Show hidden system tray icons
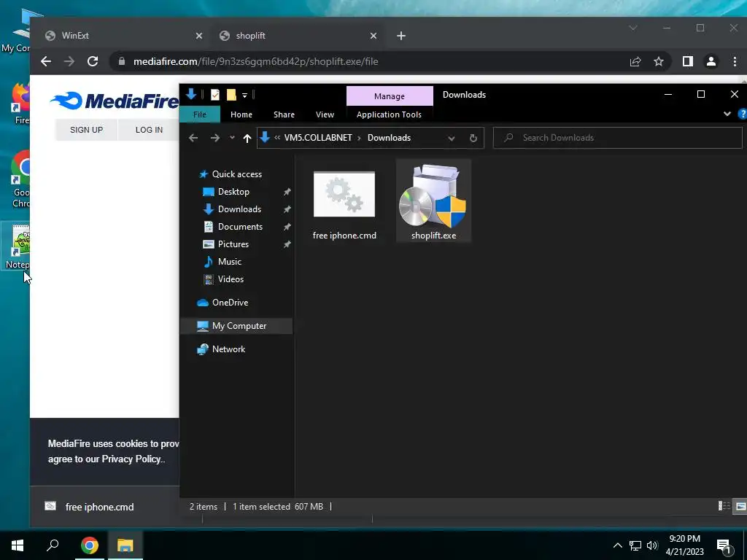The width and height of the screenshot is (747, 560). (x=617, y=545)
